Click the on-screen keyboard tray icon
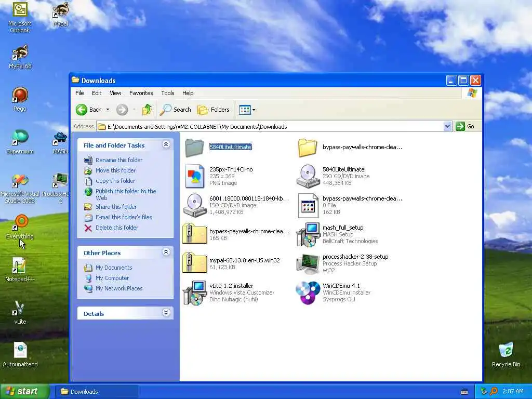This screenshot has width=532, height=399. click(x=464, y=392)
